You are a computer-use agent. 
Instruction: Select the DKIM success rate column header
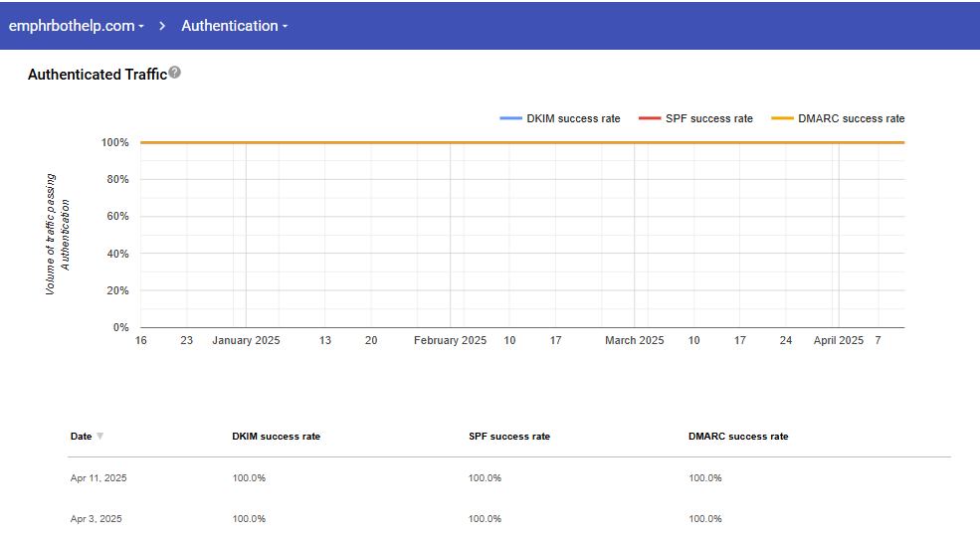point(276,437)
